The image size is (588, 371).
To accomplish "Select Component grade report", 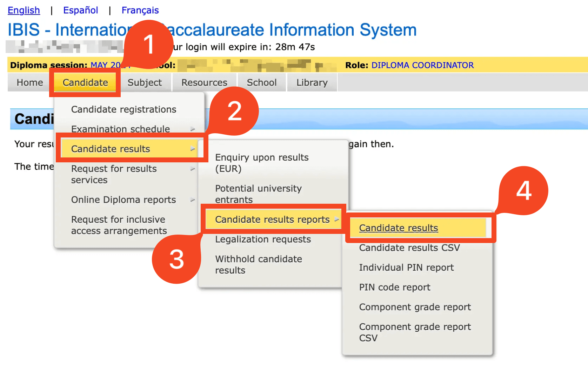I will click(415, 307).
